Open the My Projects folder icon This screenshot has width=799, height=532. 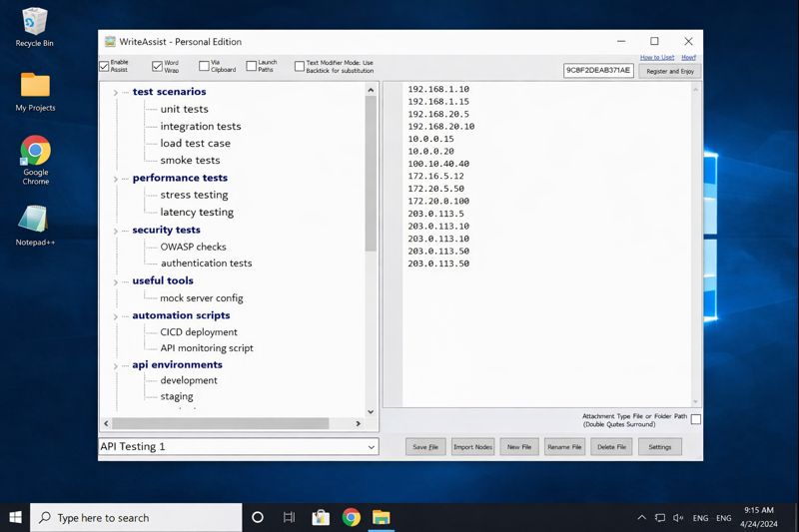[35, 86]
